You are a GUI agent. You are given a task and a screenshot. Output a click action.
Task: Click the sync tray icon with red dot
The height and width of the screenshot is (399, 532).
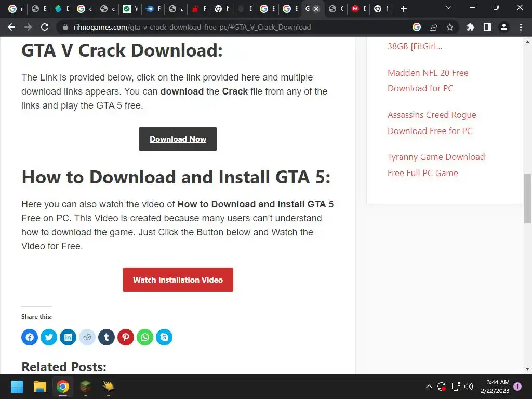coord(442,387)
